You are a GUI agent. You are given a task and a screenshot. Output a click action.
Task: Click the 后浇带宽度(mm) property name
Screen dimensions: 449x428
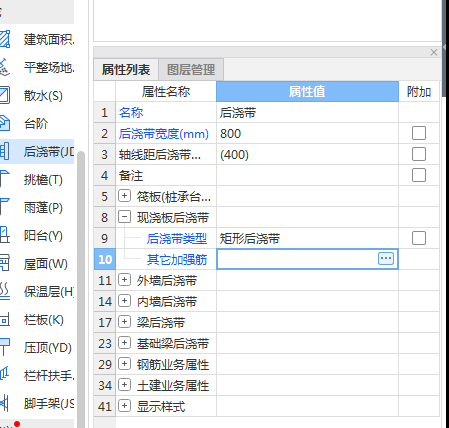click(164, 134)
